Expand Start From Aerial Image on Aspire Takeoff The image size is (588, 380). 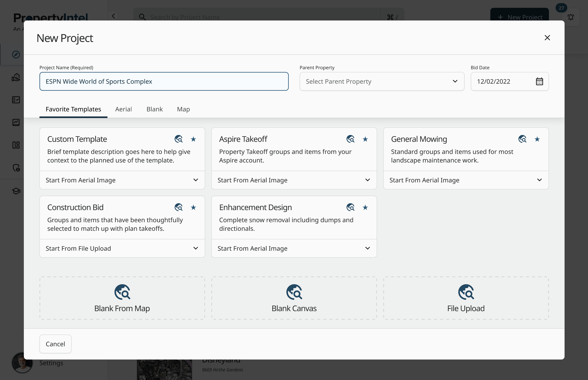pos(294,180)
